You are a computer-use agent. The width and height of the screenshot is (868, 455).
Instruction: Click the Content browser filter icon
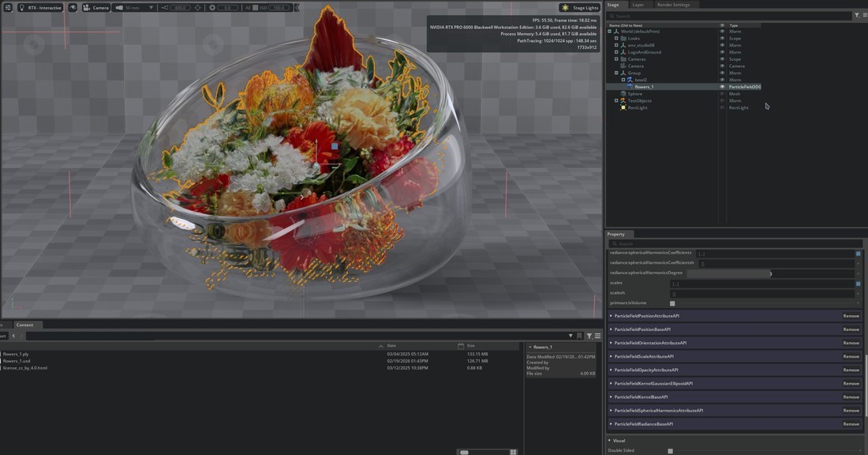coord(589,336)
